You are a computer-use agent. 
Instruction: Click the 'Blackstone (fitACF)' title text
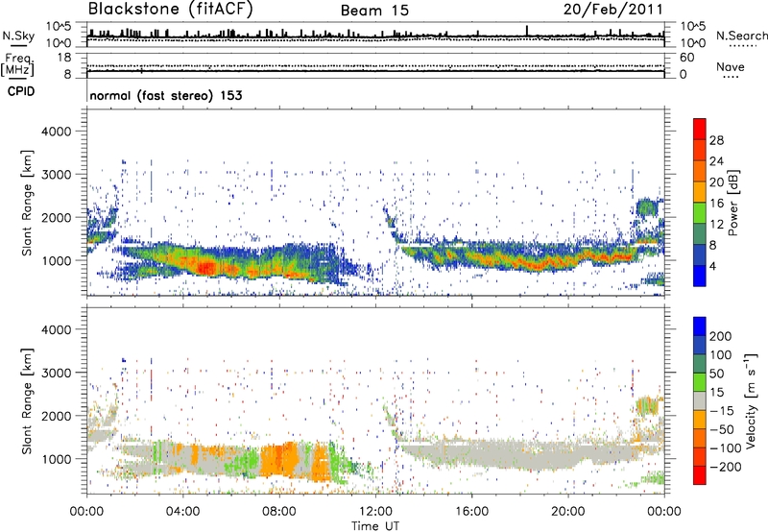click(171, 9)
